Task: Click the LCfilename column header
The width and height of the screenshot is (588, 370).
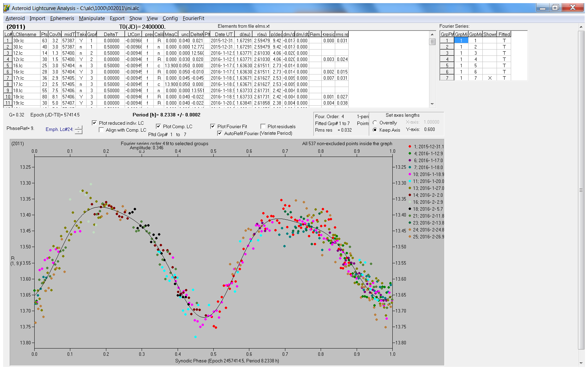Action: tap(26, 34)
